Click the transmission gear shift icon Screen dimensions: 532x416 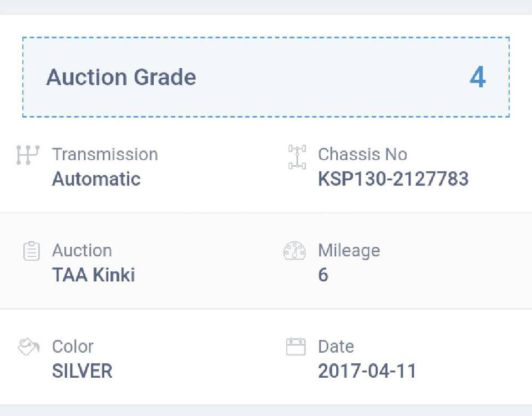click(28, 155)
